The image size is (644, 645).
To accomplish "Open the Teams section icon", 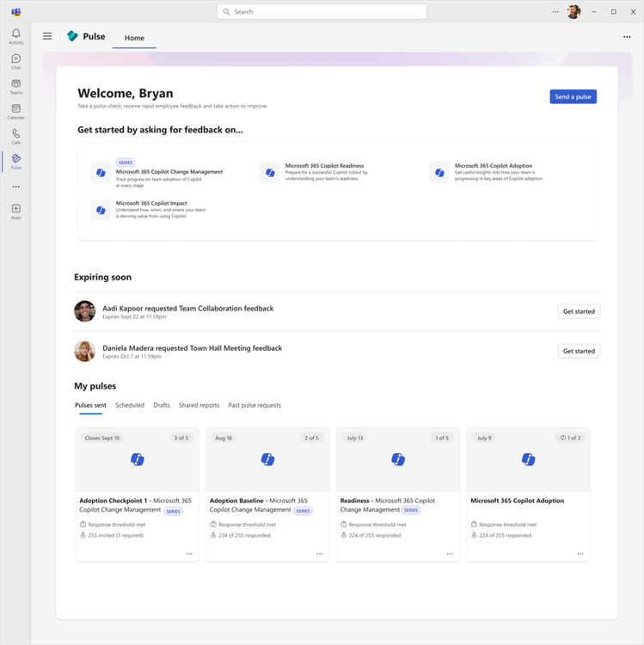I will pos(15,85).
